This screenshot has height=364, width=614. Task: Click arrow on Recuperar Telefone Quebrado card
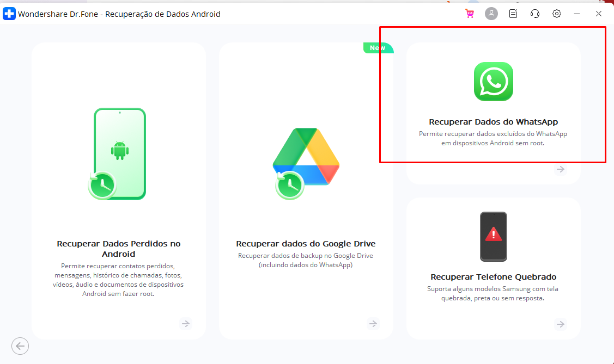561,324
